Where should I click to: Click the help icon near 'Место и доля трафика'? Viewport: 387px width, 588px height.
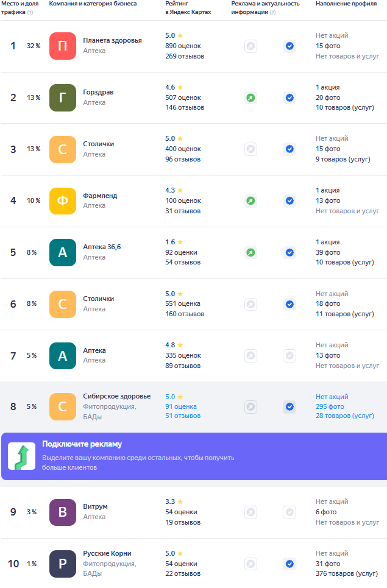pos(30,12)
